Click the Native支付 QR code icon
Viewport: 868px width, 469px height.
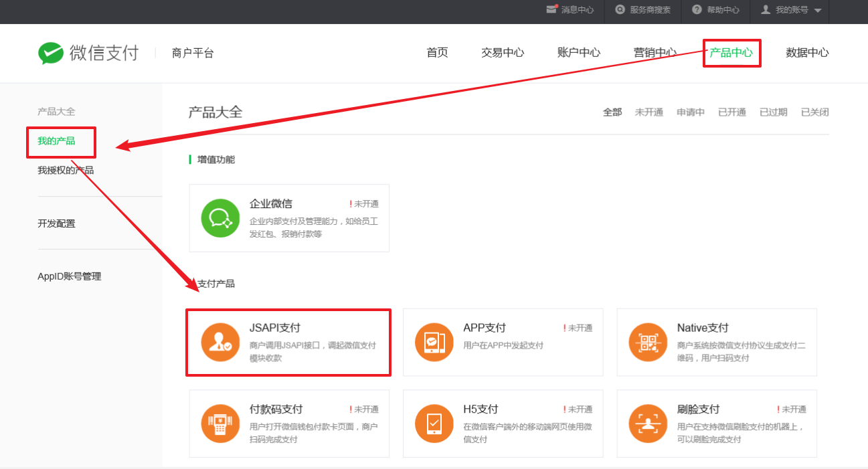pyautogui.click(x=648, y=342)
